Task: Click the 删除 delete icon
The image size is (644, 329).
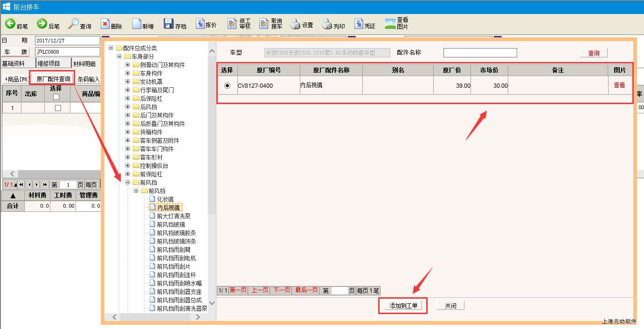Action: (105, 24)
